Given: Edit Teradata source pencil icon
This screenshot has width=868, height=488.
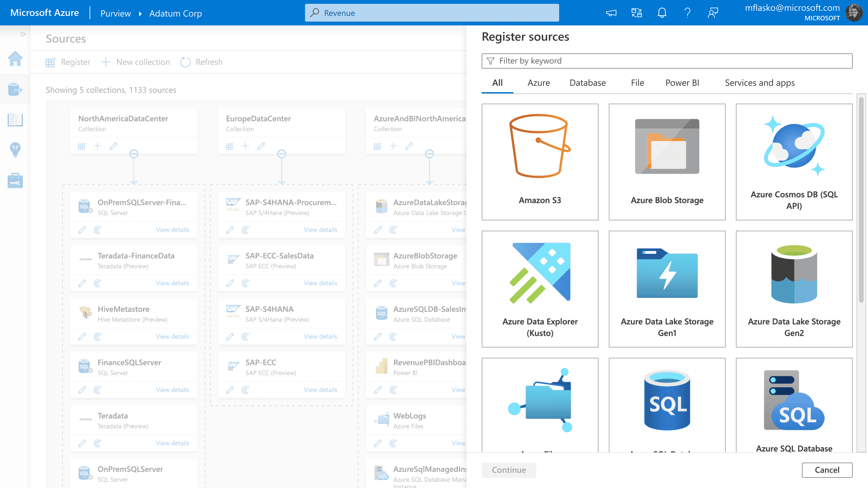Looking at the screenshot, I should click(82, 443).
